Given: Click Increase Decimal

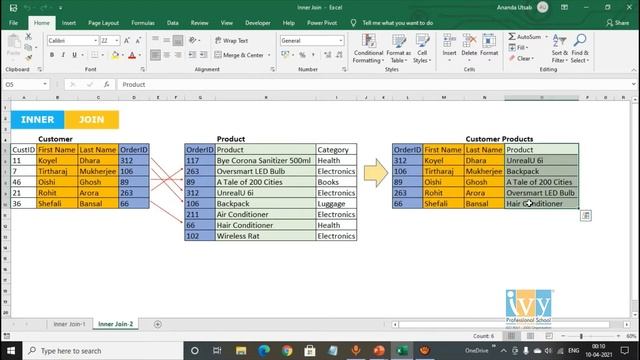Looking at the screenshot, I should (x=327, y=55).
